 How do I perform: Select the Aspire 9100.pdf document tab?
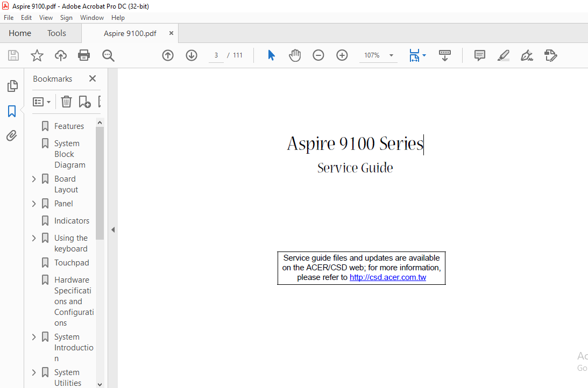130,33
